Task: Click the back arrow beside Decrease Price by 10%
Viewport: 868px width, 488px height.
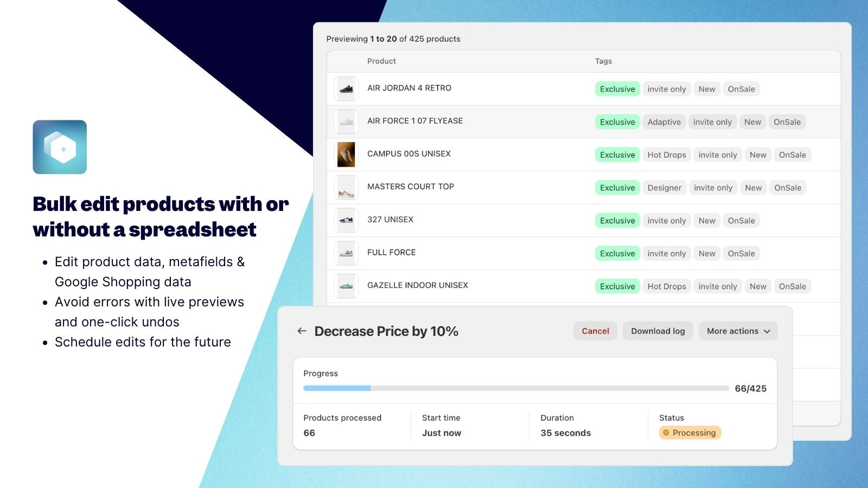Action: coord(302,331)
